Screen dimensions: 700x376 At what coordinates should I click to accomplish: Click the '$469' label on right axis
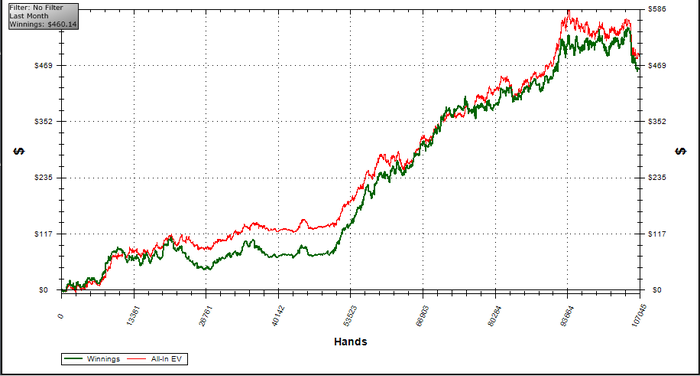[x=657, y=66]
